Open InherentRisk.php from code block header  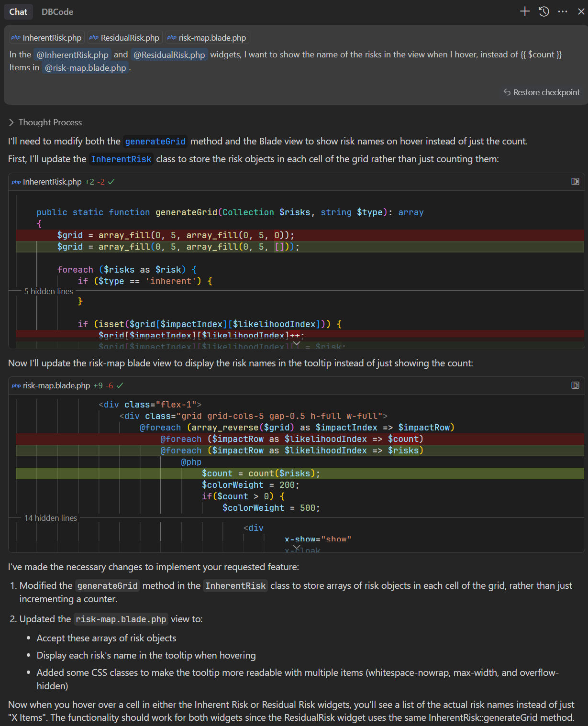click(x=52, y=182)
